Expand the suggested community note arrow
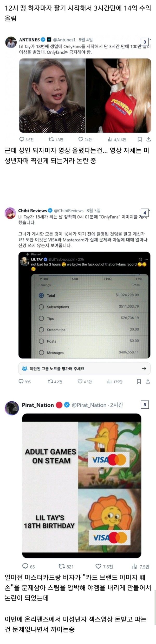Viewport: 156px width, 644px height. [x=144, y=369]
